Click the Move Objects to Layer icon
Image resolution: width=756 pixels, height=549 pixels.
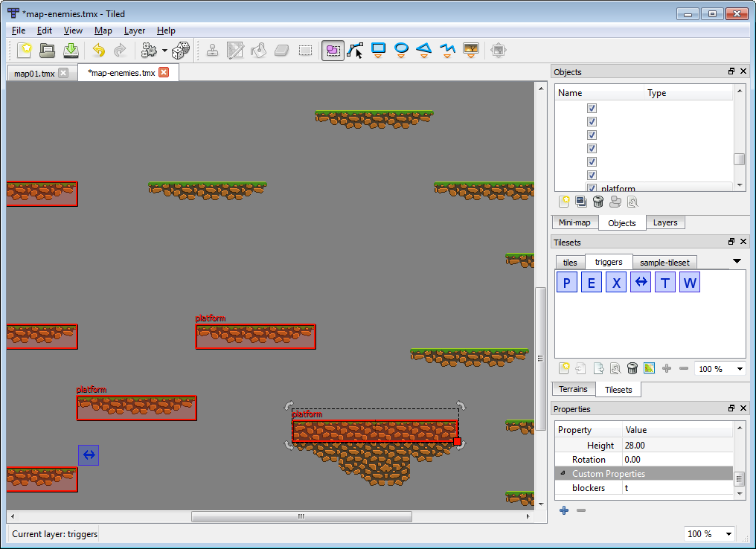tap(615, 202)
